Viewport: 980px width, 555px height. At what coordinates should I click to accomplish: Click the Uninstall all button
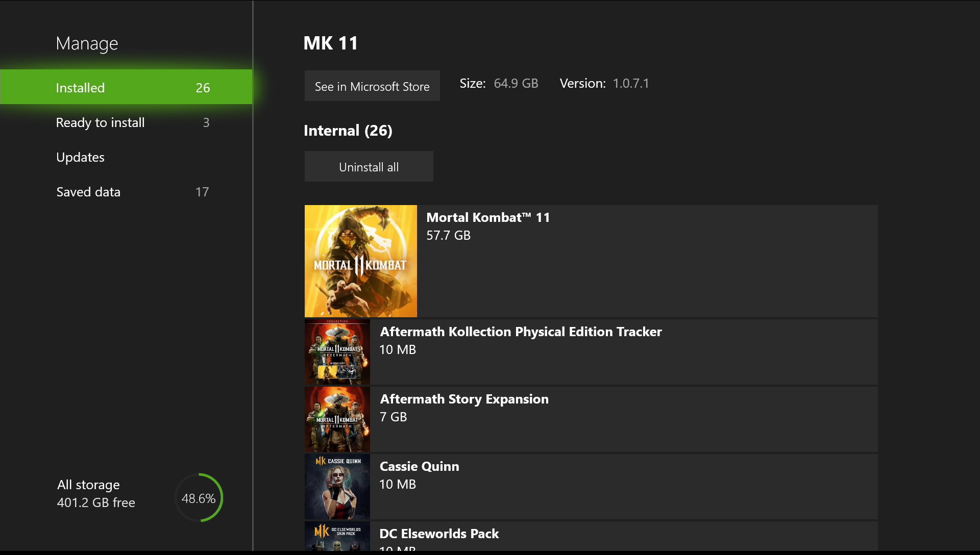(x=369, y=167)
